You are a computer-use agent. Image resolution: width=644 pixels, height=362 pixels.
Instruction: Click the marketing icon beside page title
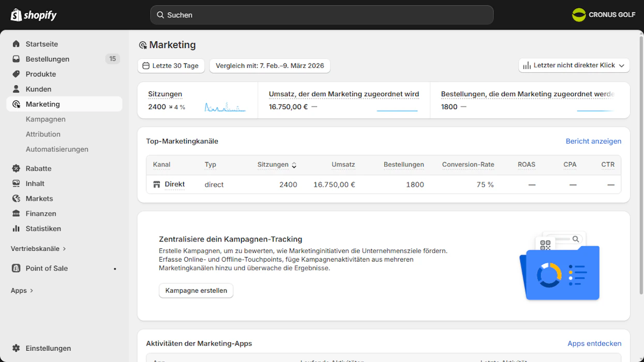pyautogui.click(x=143, y=46)
